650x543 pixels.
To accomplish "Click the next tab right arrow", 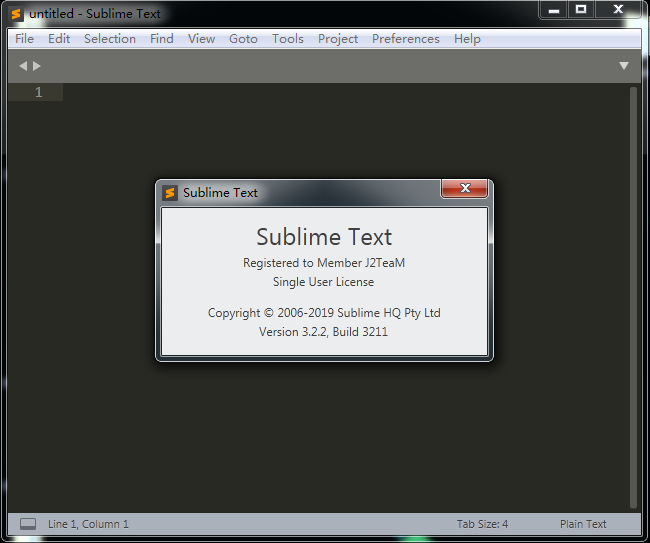I will (37, 66).
